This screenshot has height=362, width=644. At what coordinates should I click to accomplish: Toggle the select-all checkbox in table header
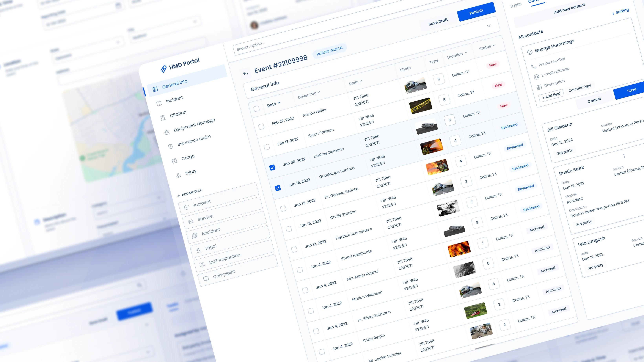click(x=256, y=109)
